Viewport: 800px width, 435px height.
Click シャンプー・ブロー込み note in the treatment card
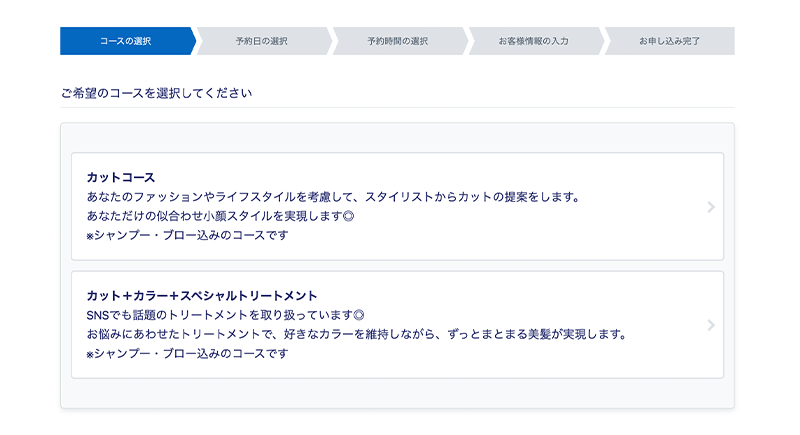pyautogui.click(x=187, y=353)
